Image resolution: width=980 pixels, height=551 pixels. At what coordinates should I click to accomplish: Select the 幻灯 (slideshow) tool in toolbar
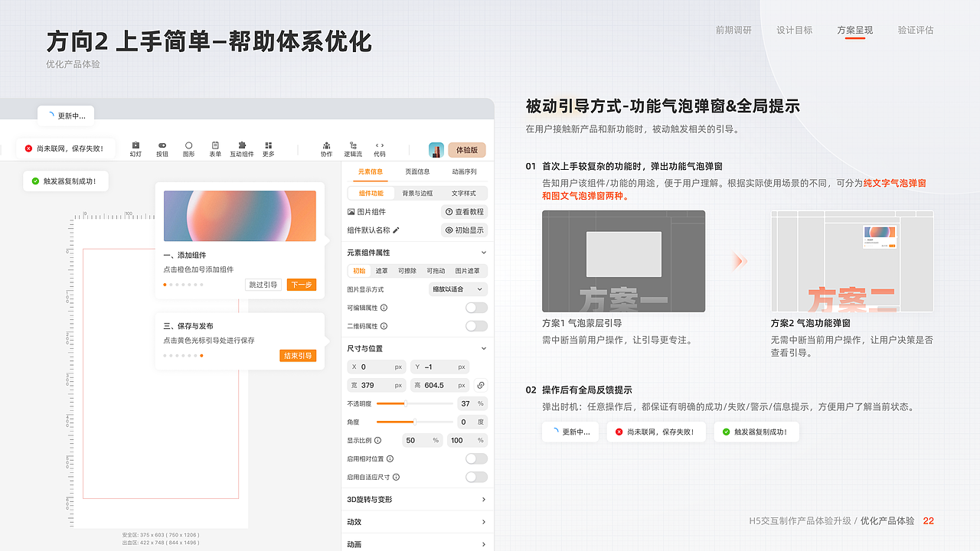click(x=135, y=148)
